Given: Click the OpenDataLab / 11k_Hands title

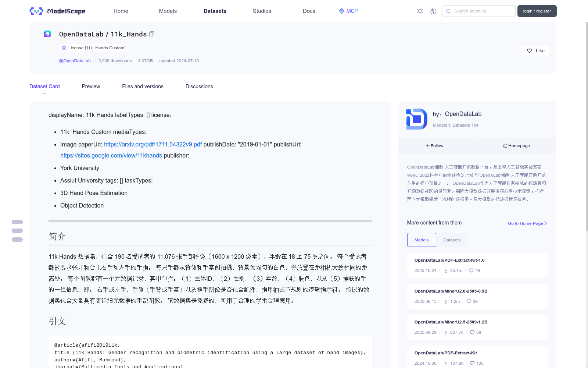Looking at the screenshot, I should point(103,34).
